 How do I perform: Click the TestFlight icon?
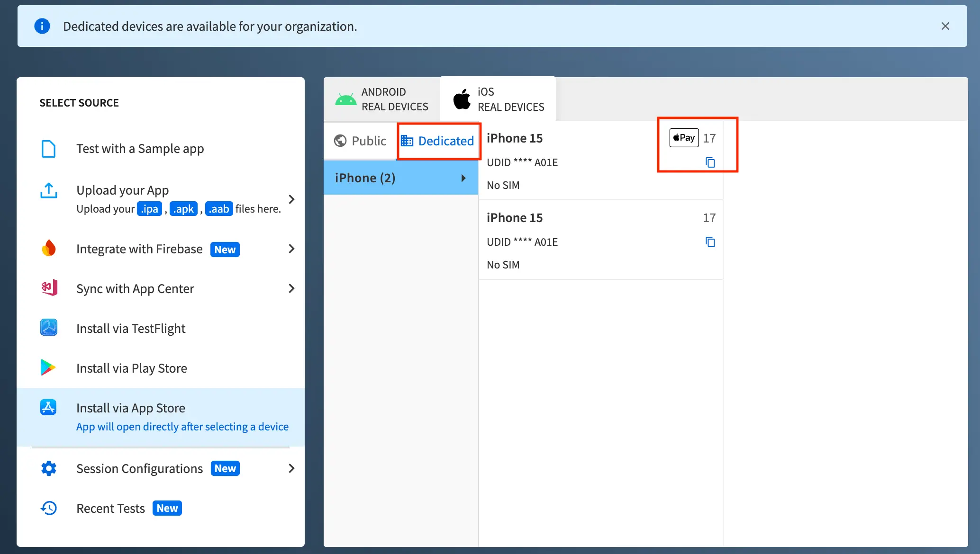(x=48, y=328)
